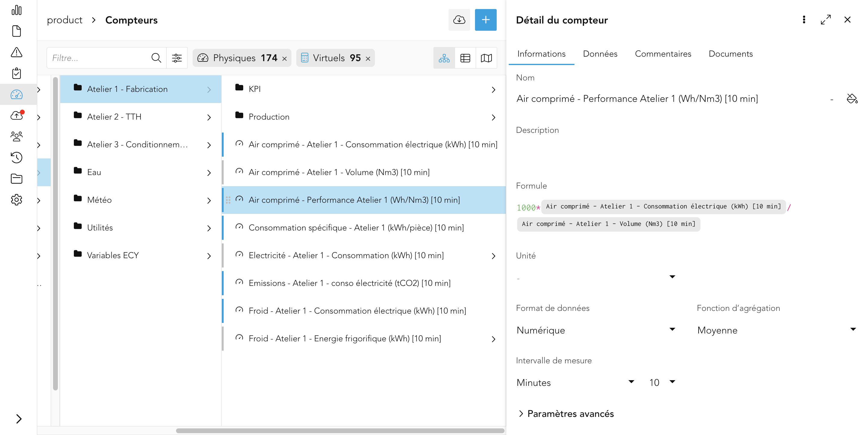Open the Variables ECY folder
This screenshot has width=868, height=435.
(140, 255)
